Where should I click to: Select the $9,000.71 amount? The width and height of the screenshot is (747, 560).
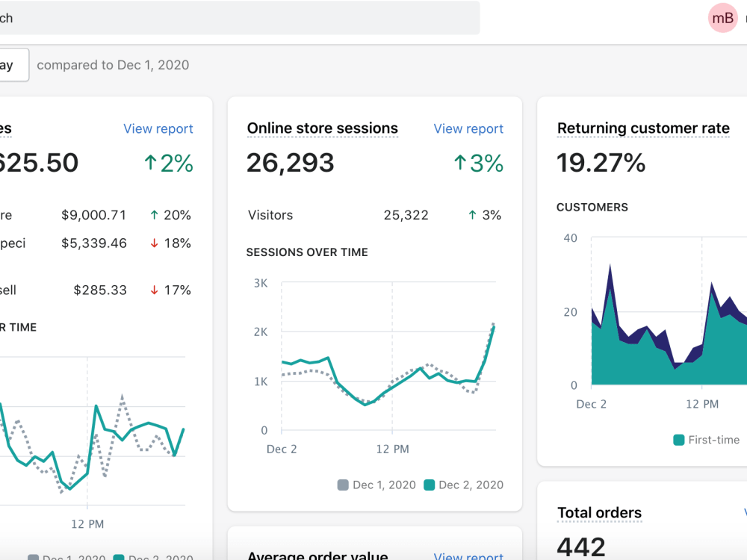click(x=94, y=215)
